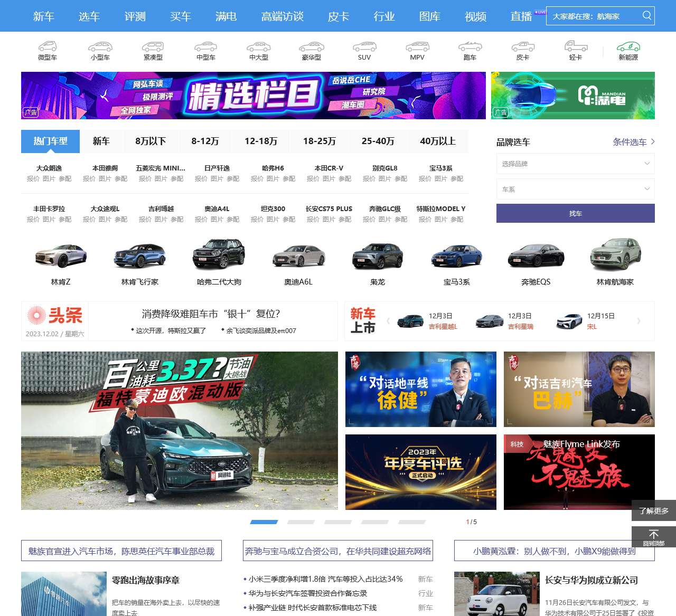Select the MPV car type icon

pos(417,46)
